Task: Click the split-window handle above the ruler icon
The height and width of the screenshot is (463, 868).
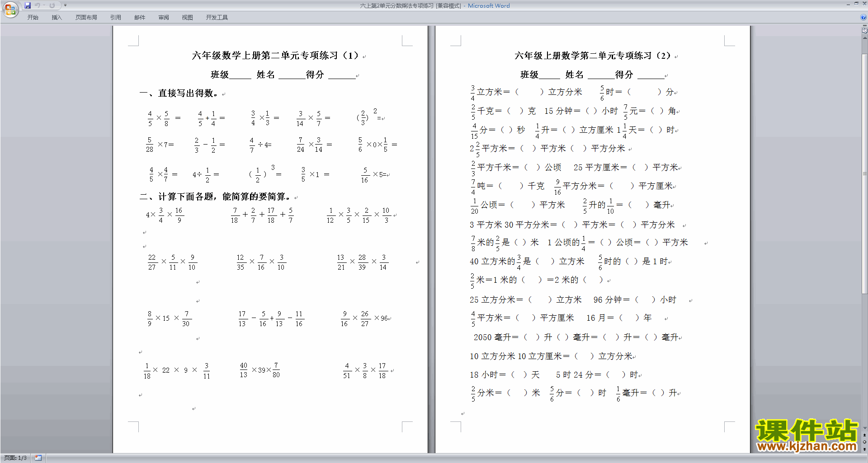Action: (x=864, y=26)
